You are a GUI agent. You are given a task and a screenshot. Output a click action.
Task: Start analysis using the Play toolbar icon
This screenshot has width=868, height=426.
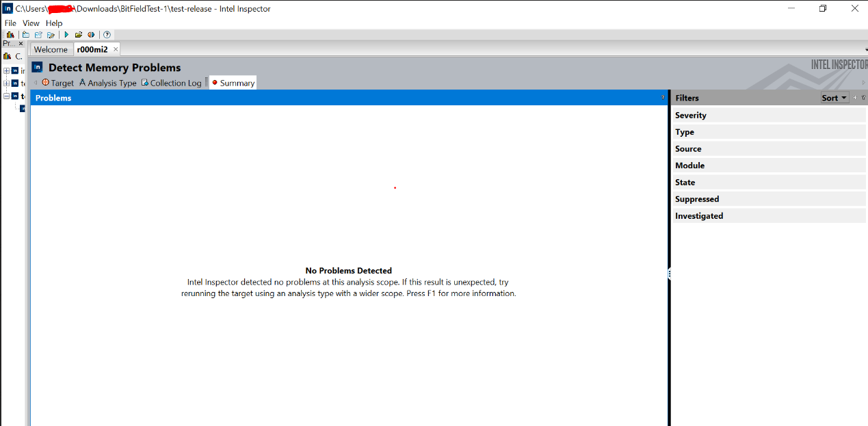(x=66, y=34)
